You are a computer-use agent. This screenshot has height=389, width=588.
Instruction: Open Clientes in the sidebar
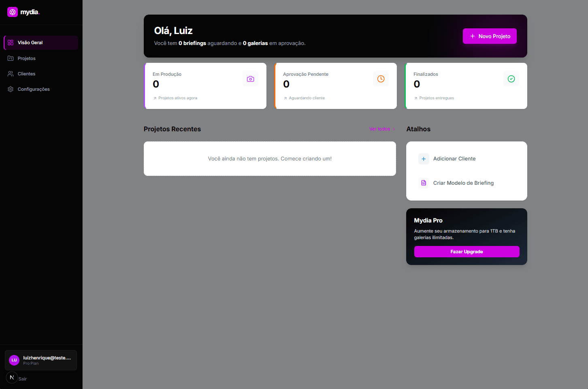pos(27,74)
